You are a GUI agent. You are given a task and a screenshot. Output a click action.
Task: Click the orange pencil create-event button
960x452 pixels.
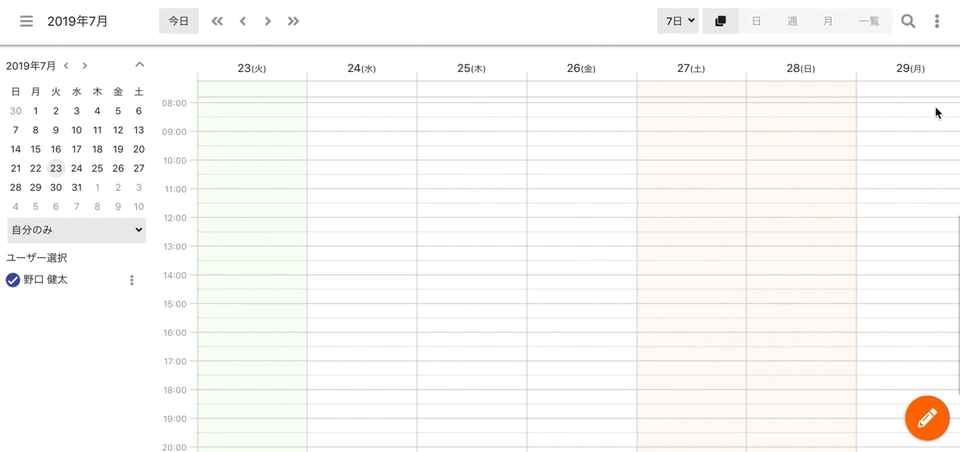point(927,418)
